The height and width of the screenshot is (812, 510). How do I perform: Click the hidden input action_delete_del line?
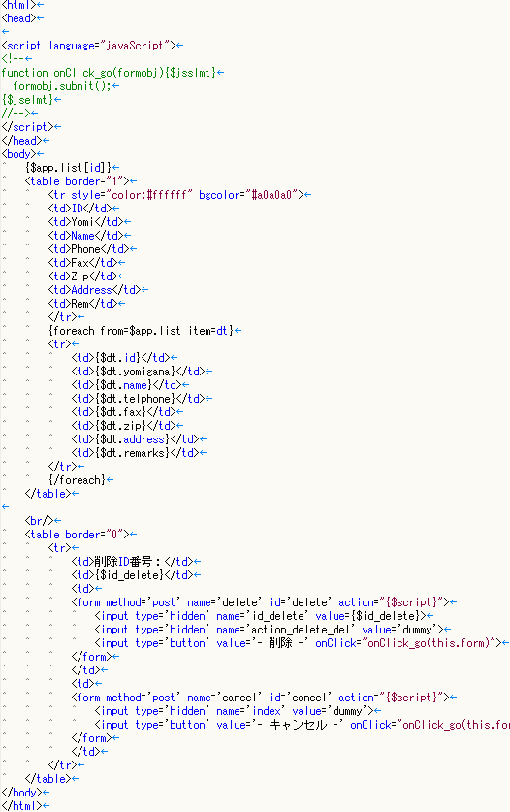point(270,630)
